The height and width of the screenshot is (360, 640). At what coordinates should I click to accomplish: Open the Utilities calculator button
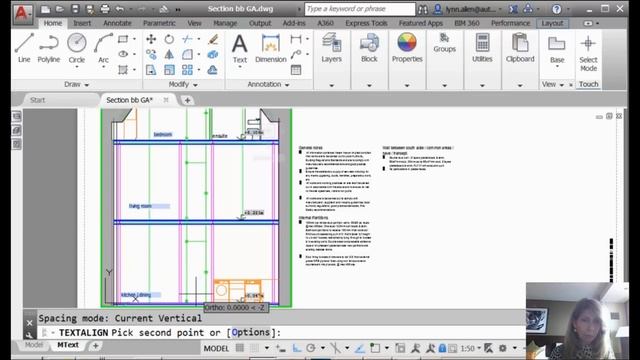pyautogui.click(x=482, y=48)
